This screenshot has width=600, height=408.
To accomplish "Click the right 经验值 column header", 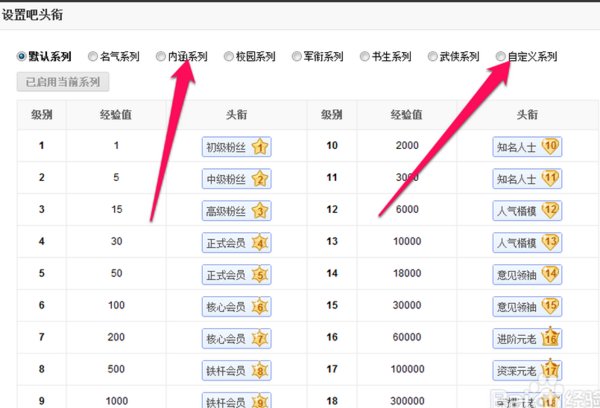I will 407,114.
